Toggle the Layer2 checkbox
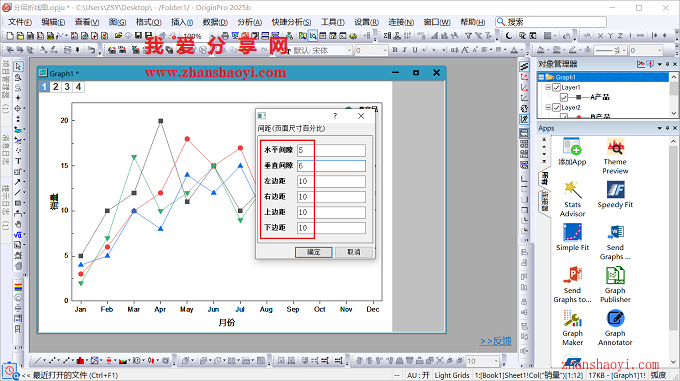This screenshot has width=680, height=381. 556,107
